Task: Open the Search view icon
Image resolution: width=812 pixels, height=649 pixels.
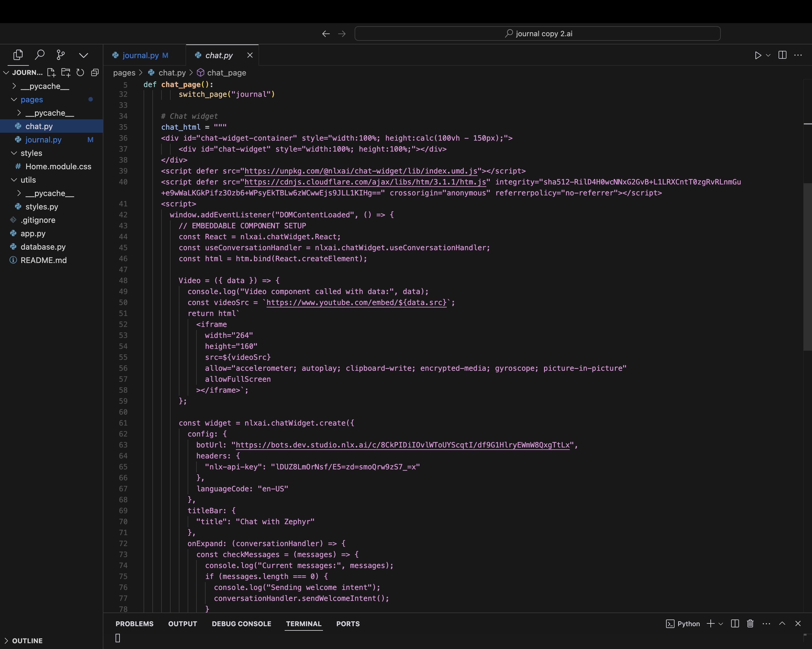Action: point(40,55)
